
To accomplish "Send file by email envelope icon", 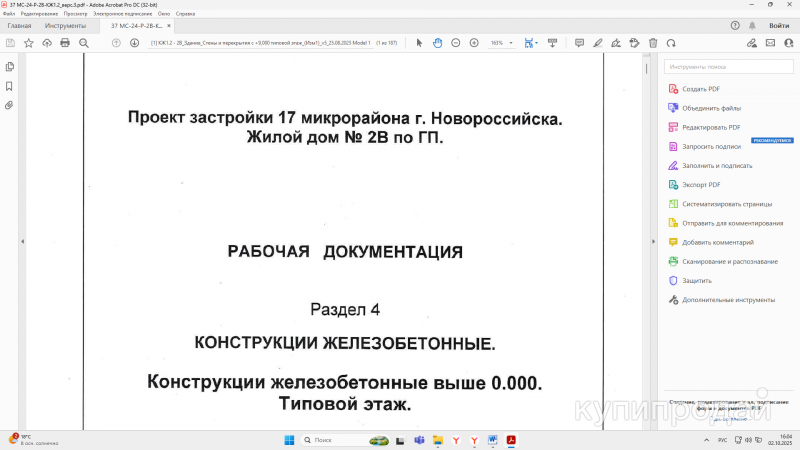I will pyautogui.click(x=770, y=43).
